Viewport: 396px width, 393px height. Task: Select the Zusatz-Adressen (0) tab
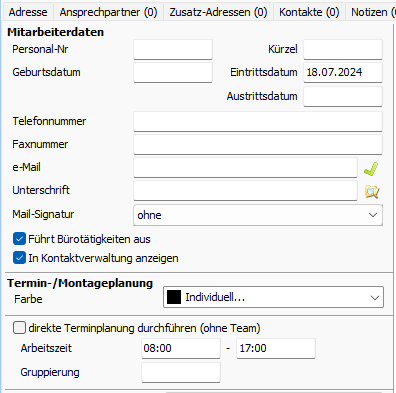click(x=218, y=12)
